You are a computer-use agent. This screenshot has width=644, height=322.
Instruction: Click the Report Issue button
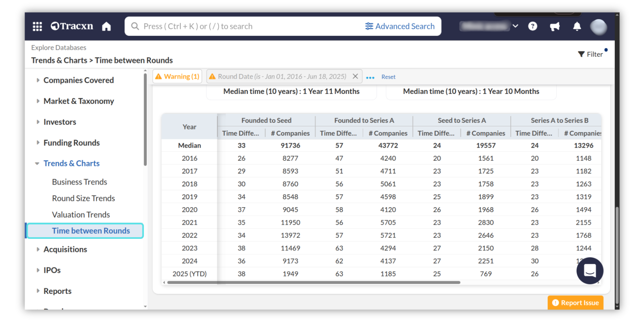(x=575, y=303)
